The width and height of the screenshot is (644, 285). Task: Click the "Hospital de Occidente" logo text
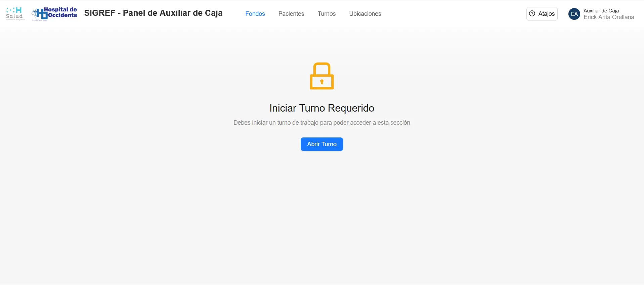click(x=61, y=12)
